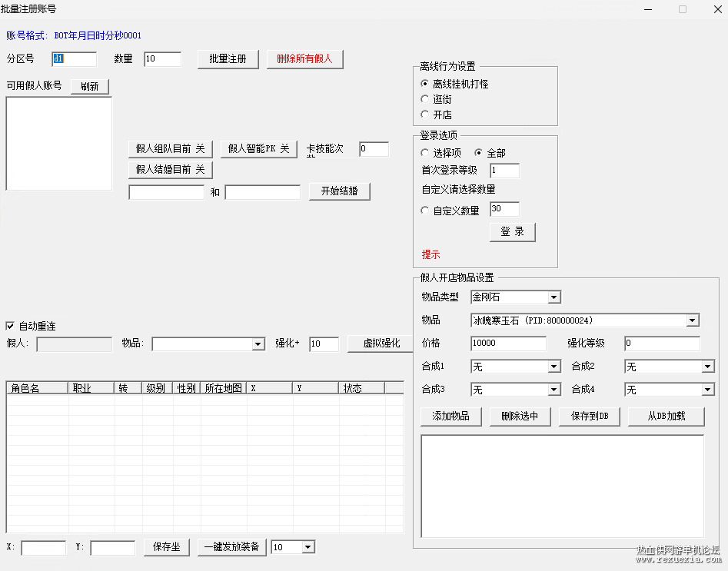Screen dimensions: 728x571
Task: Click the 保存到DB button
Action: click(x=590, y=416)
